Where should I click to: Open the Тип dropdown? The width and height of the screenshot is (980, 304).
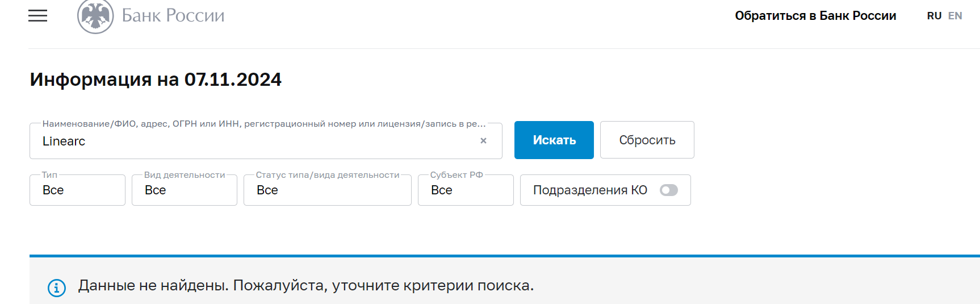pyautogui.click(x=77, y=190)
